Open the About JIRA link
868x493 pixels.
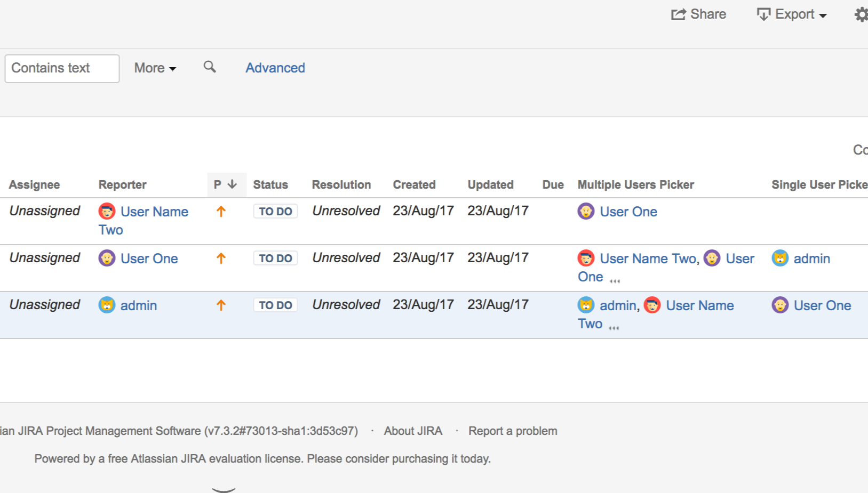click(413, 431)
